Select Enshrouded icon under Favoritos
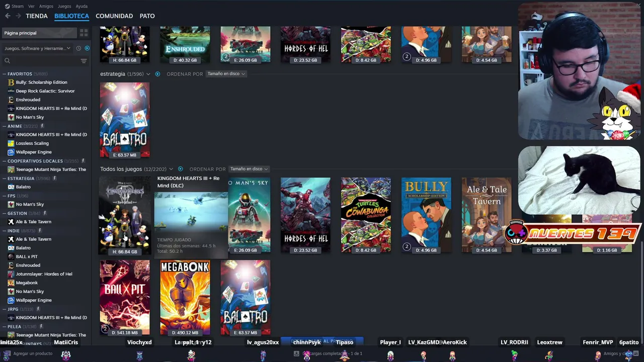 click(x=11, y=100)
